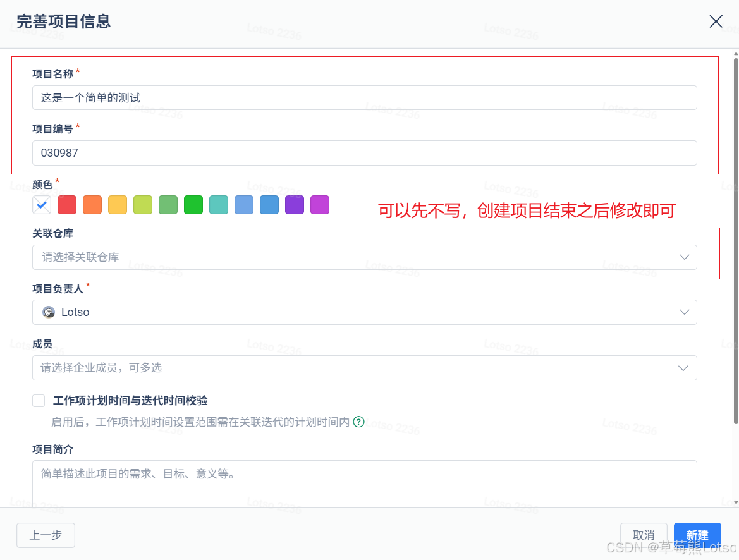Viewport: 739px width, 560px height.
Task: Click the 取消 button
Action: pos(644,535)
